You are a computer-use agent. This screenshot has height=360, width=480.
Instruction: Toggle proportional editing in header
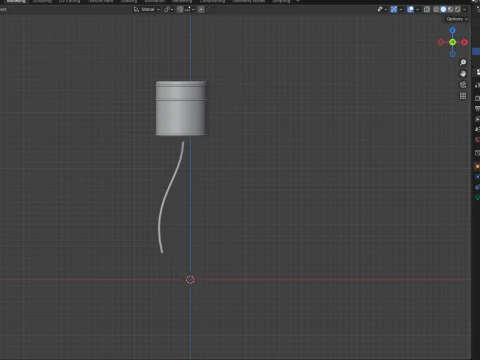tap(201, 9)
